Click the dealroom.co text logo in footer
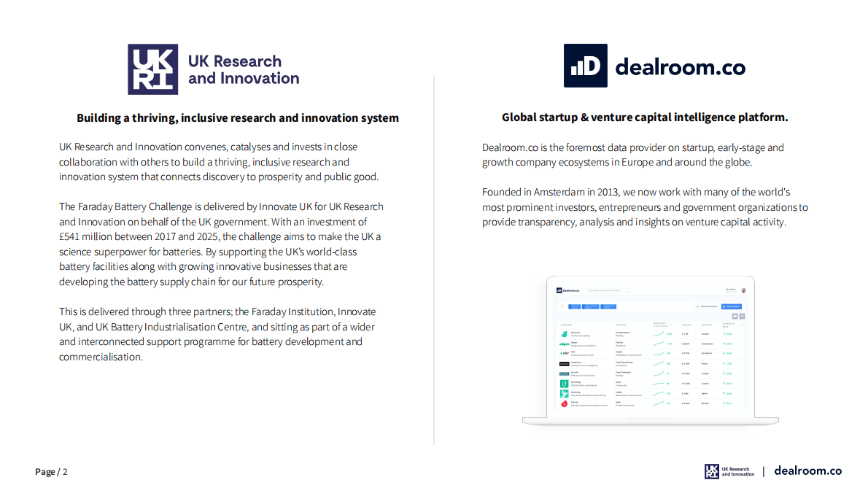Viewport: 868px width, 488px height. point(807,471)
